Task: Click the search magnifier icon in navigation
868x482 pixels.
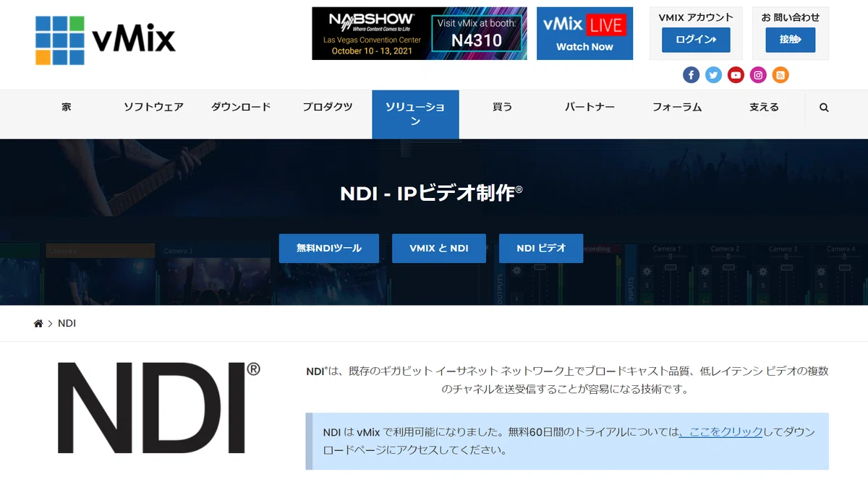Action: tap(824, 107)
